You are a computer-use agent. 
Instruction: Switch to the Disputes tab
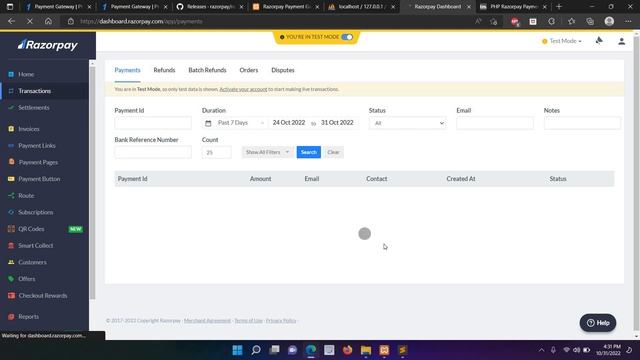click(x=283, y=70)
